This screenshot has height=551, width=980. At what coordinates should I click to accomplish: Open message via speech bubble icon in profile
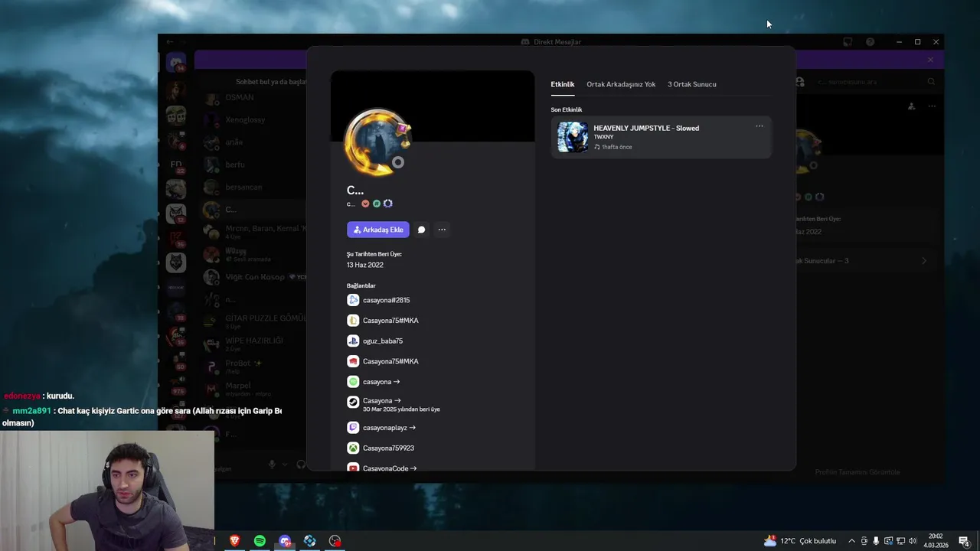point(421,230)
